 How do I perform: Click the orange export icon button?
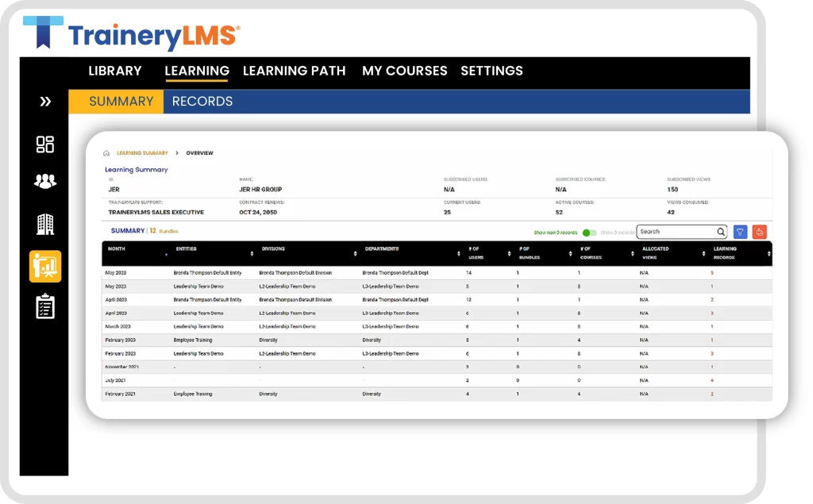click(x=760, y=232)
